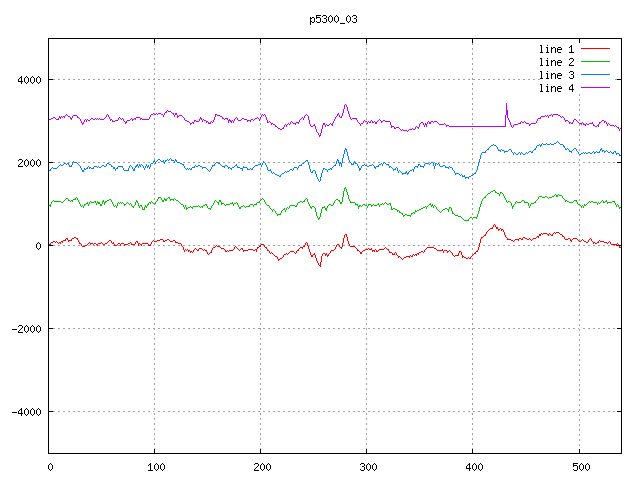The height and width of the screenshot is (480, 640).
Task: Click the green line 2 legend sample
Action: [595, 62]
